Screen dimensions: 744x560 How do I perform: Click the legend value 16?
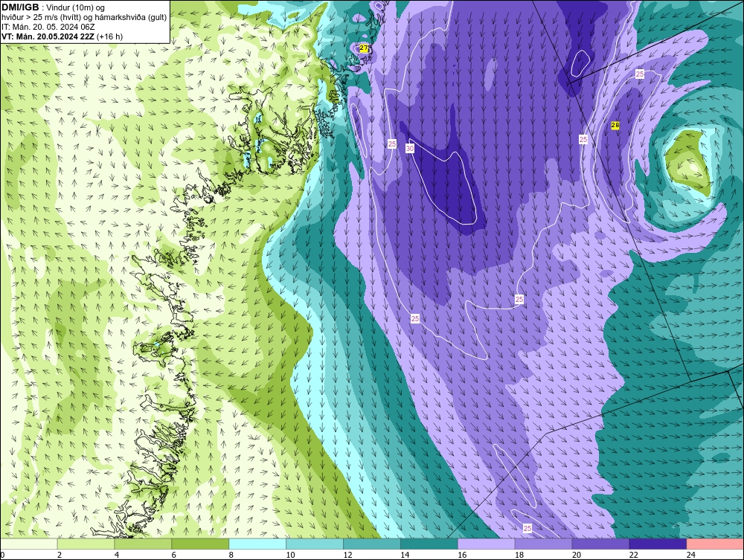click(462, 555)
